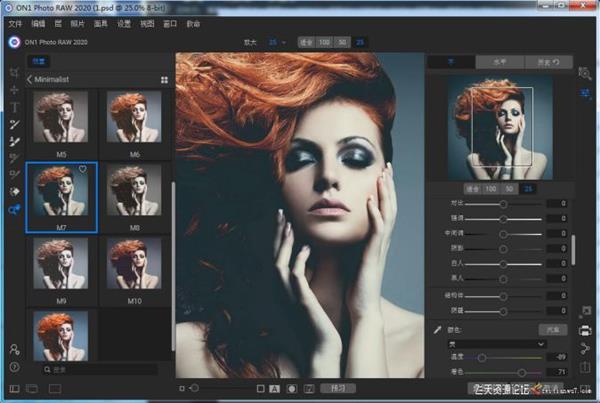Screen dimensions: 600x403
Task: Click the help question mark icon
Action: point(14,367)
